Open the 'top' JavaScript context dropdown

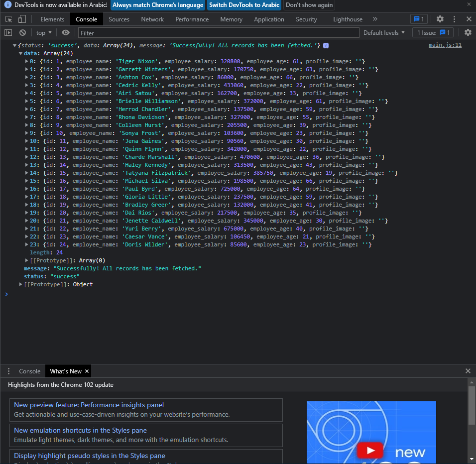(x=44, y=32)
